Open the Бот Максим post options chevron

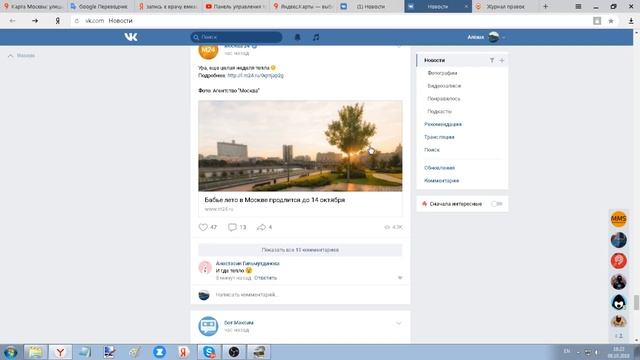tap(399, 323)
